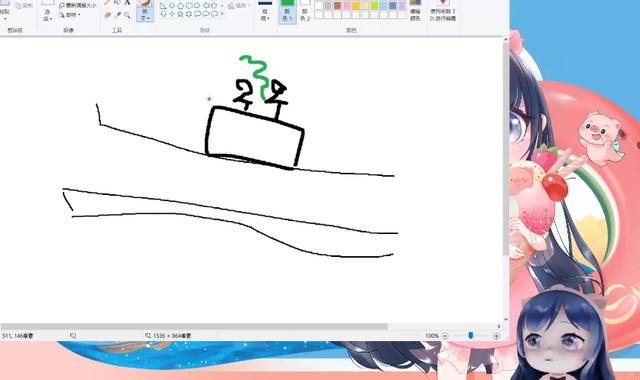Open the rotate dropdown menu
Screen dimensions: 640x380
point(69,15)
